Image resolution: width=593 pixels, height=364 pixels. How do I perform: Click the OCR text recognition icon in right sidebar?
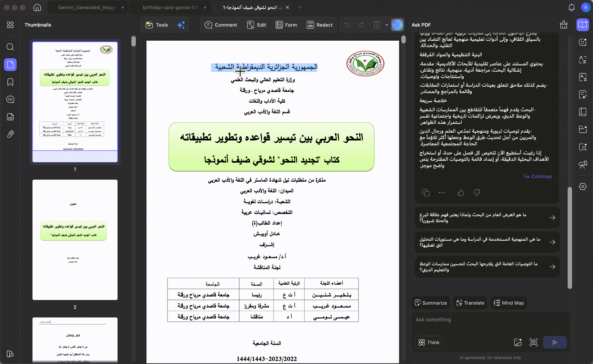[x=583, y=77]
